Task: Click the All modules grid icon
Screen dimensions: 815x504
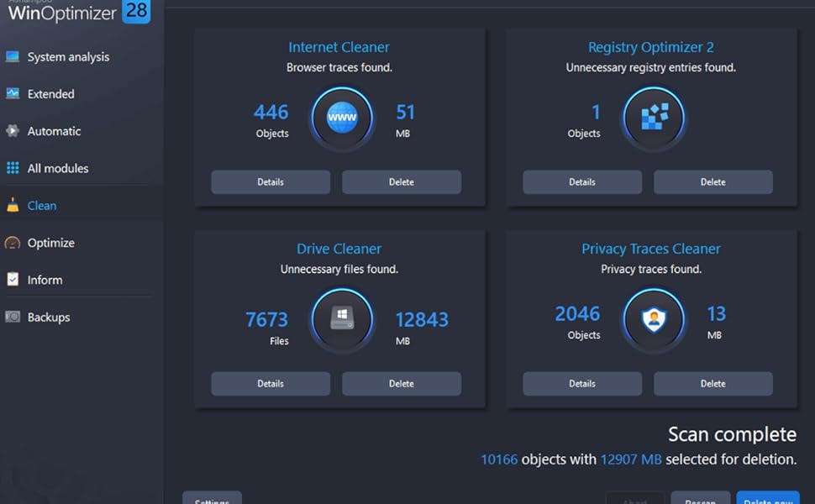Action: 12,168
